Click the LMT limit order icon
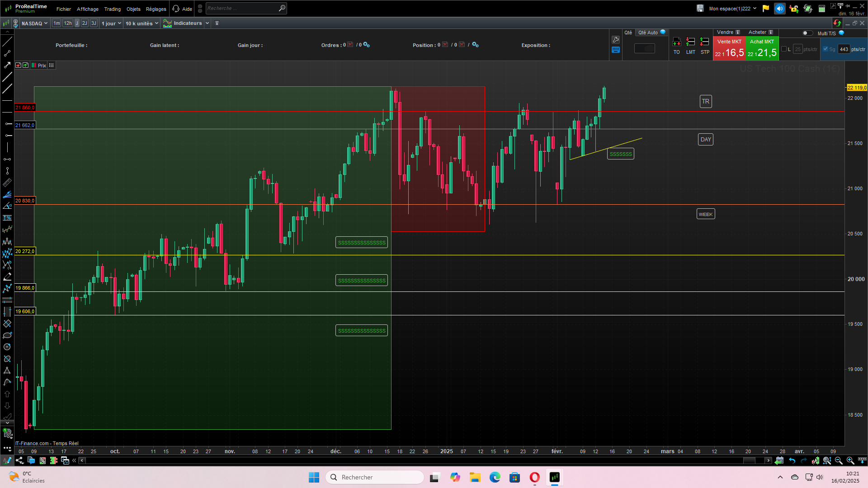868x488 pixels. coord(690,42)
